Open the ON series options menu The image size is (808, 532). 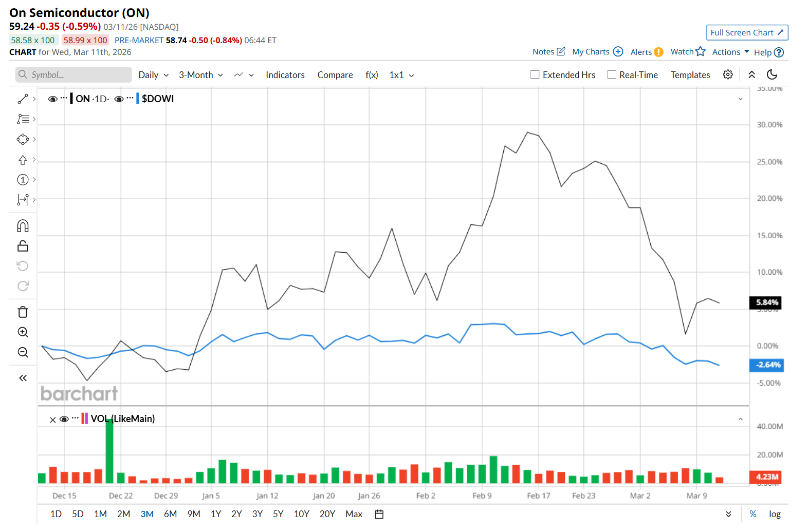[64, 98]
